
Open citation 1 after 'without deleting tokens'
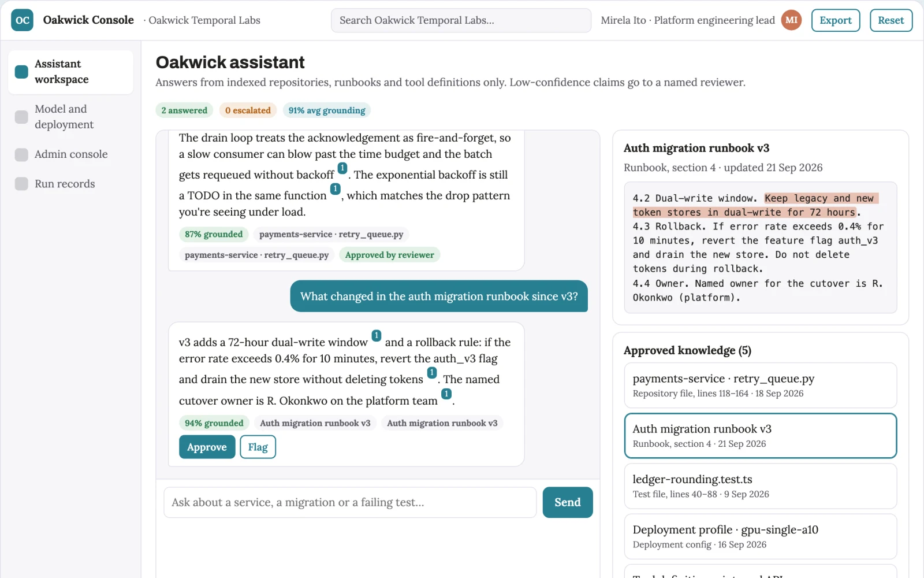pyautogui.click(x=431, y=373)
